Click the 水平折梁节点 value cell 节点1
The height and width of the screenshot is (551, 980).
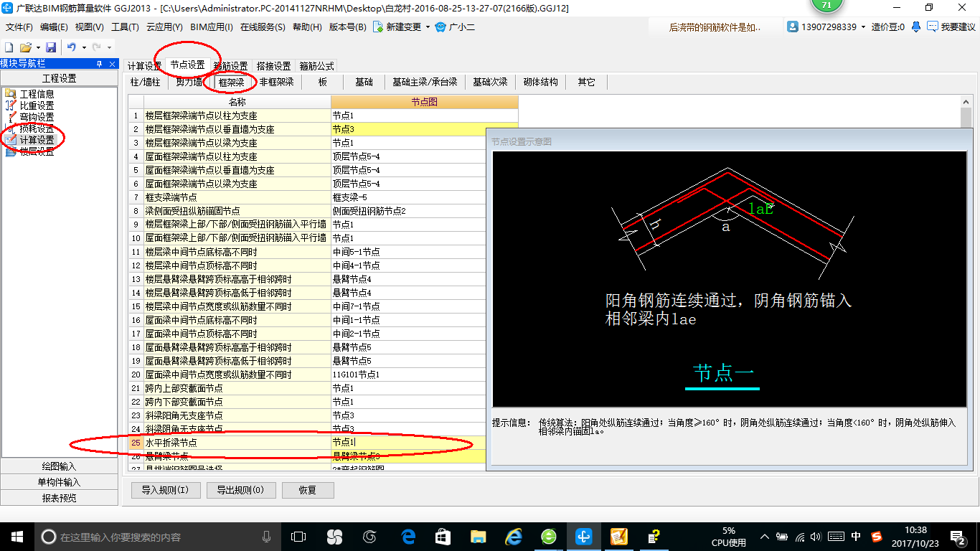(x=408, y=443)
